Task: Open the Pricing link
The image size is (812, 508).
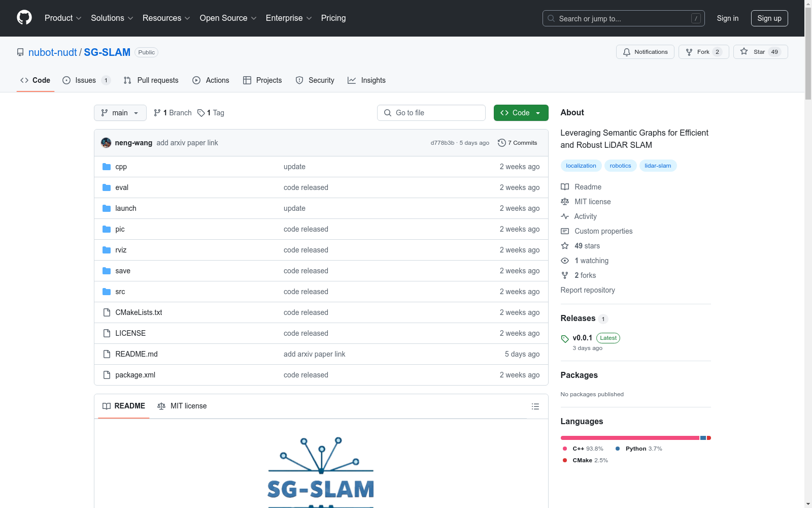Action: click(x=333, y=18)
